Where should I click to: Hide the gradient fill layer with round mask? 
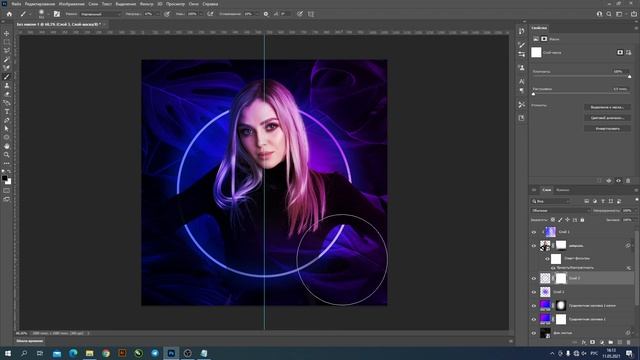coord(533,306)
